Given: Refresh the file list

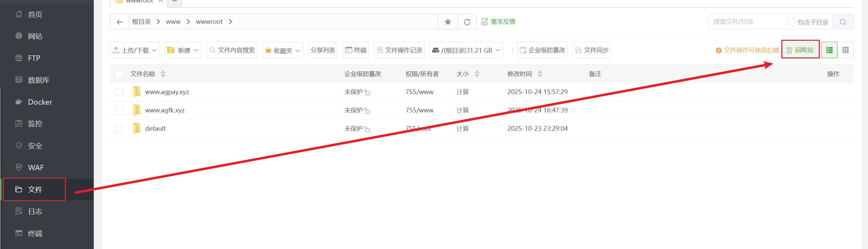Looking at the screenshot, I should pos(467,22).
